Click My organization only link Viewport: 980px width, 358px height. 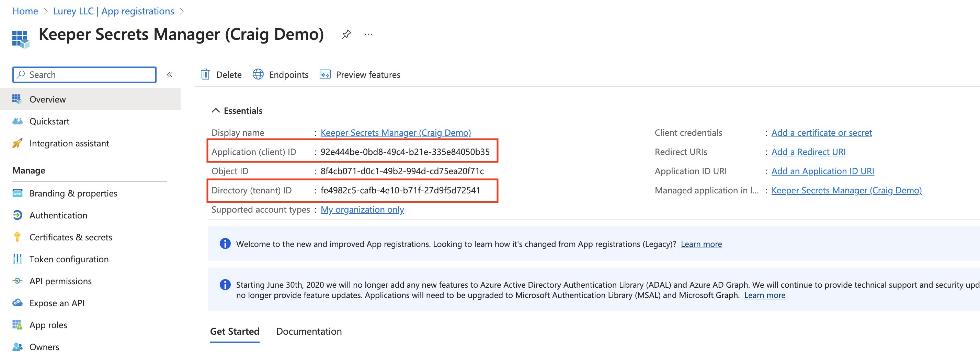click(362, 210)
